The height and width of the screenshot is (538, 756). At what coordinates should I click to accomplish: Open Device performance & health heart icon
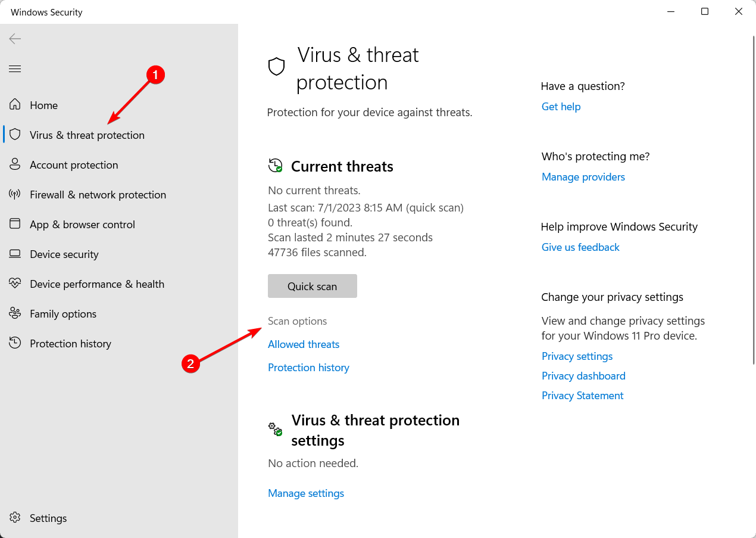point(15,284)
